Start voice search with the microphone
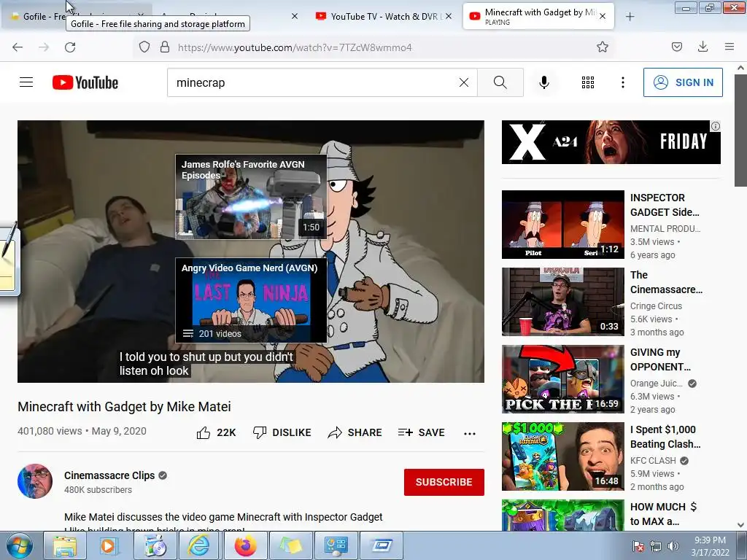The width and height of the screenshot is (747, 560). 544,82
